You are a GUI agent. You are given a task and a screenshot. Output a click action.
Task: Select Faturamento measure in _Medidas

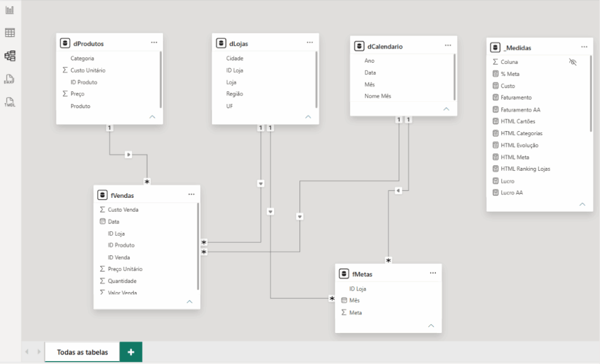(516, 98)
